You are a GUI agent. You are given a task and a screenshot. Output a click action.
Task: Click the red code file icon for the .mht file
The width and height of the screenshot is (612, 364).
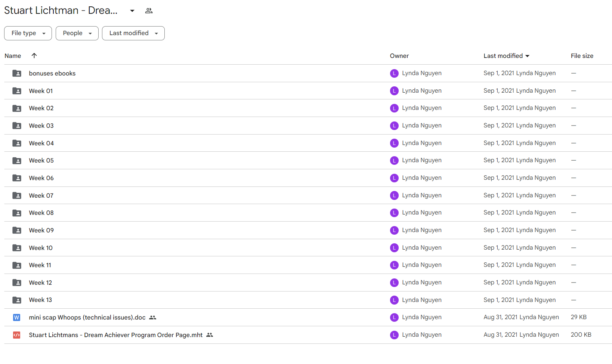point(17,335)
